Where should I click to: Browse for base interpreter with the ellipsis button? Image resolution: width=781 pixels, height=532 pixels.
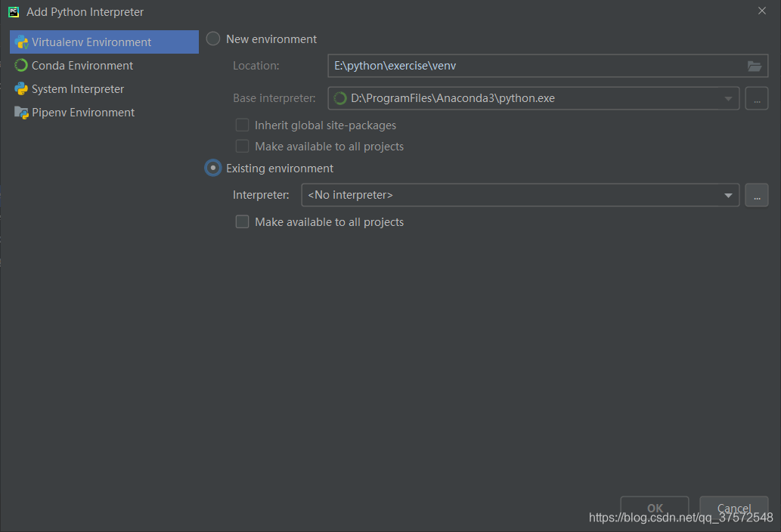757,98
